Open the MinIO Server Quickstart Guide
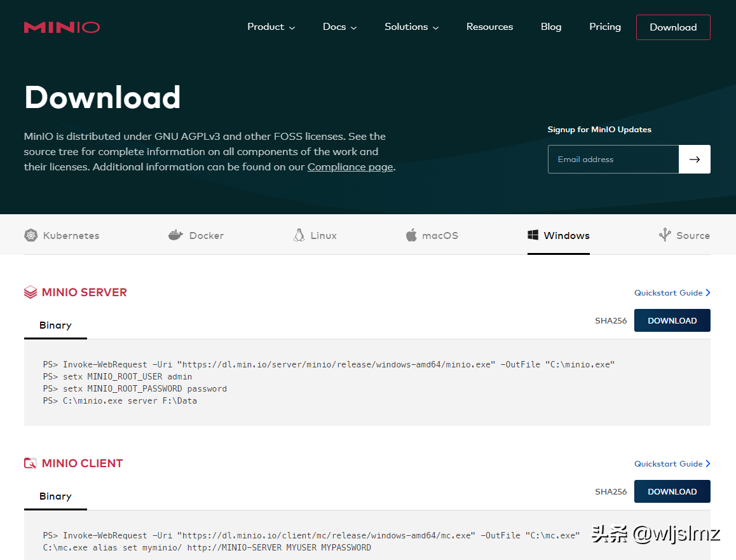This screenshot has width=736, height=560. (x=671, y=293)
